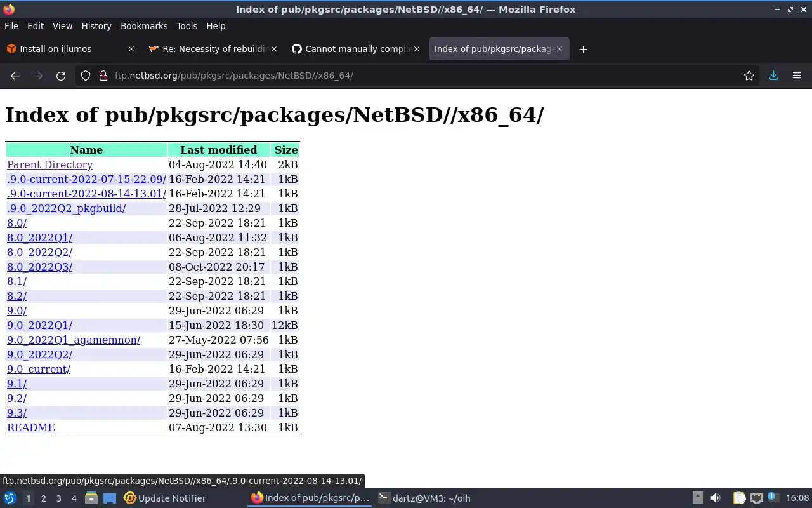Viewport: 812px width, 508px height.
Task: Open the Tools menu
Action: click(x=187, y=26)
